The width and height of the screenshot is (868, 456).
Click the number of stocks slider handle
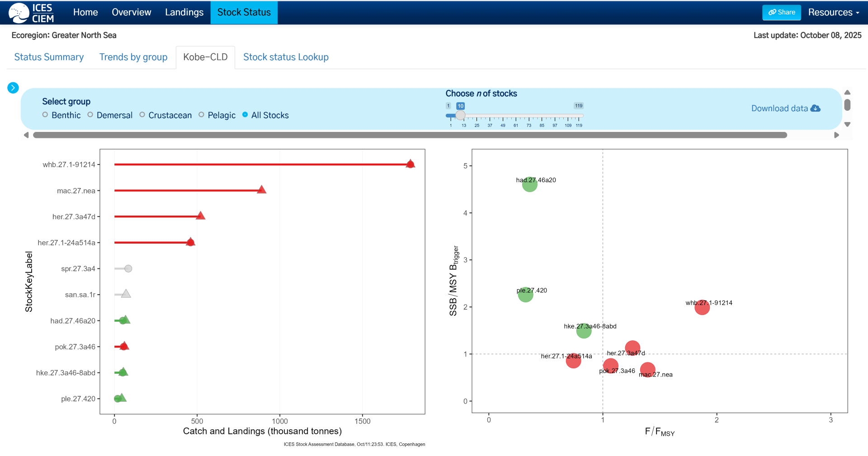click(x=460, y=116)
